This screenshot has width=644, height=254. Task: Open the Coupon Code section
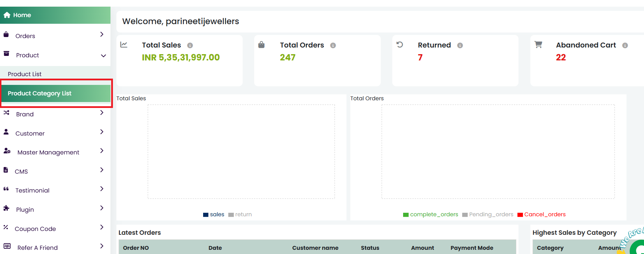[x=35, y=229]
